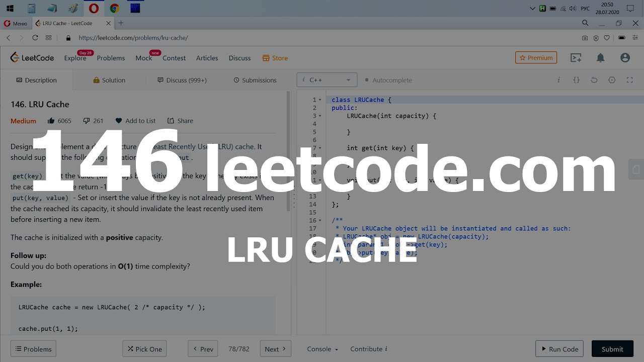Image resolution: width=644 pixels, height=362 pixels.
Task: Open the Contest page
Action: click(174, 58)
